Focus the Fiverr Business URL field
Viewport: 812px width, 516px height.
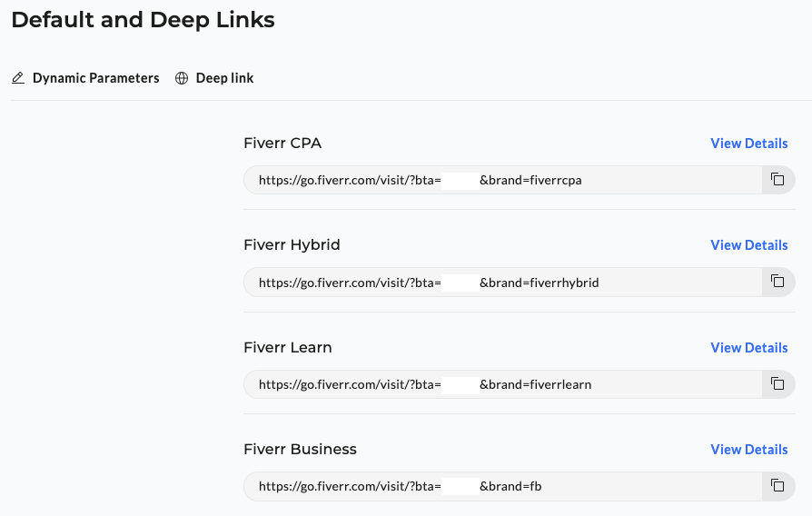click(x=501, y=486)
